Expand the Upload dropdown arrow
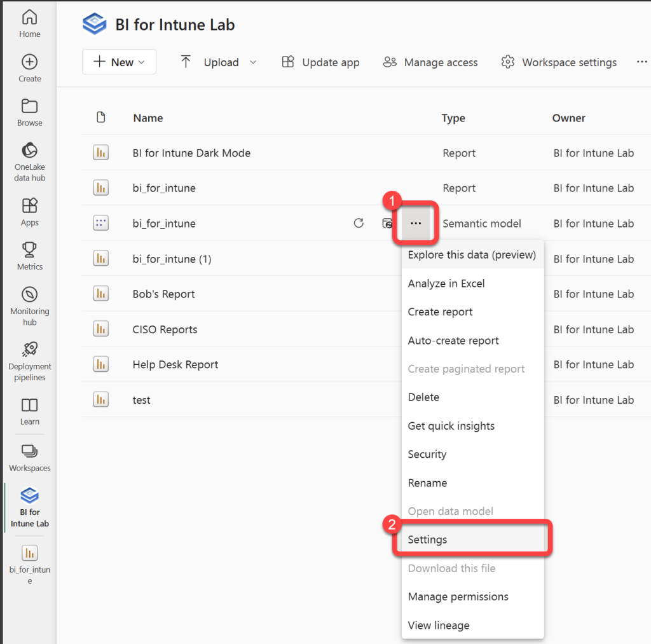Viewport: 651px width, 644px height. pyautogui.click(x=253, y=62)
